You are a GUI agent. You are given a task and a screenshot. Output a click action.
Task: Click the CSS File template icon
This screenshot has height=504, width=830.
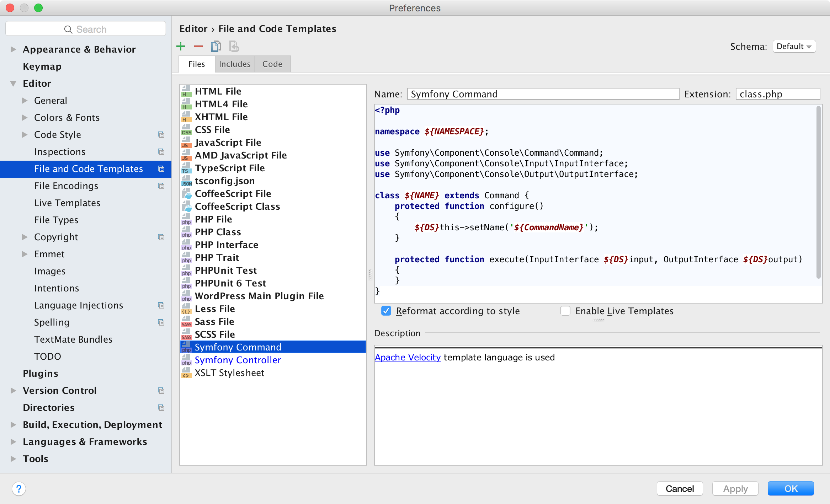click(x=186, y=130)
